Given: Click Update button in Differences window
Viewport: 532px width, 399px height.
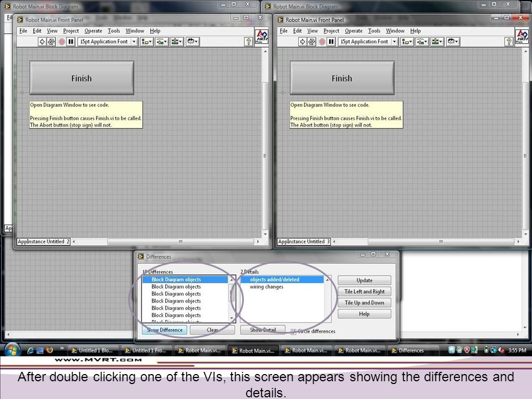Looking at the screenshot, I should (365, 280).
